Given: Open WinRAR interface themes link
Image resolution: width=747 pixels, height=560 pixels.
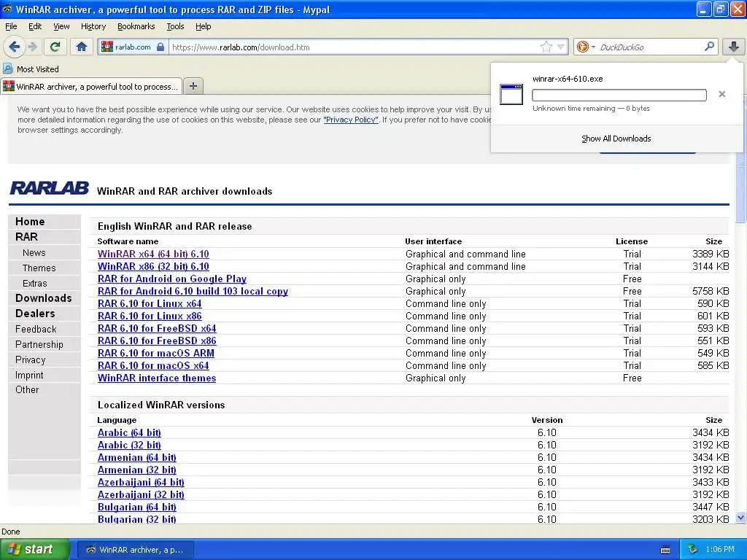Looking at the screenshot, I should pos(157,378).
